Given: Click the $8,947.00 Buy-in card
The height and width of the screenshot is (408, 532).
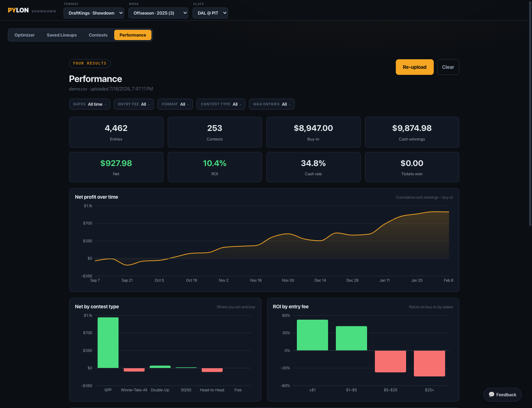Looking at the screenshot, I should [313, 132].
